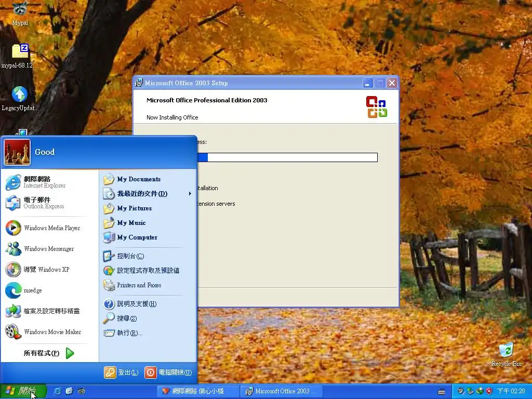
Task: Close the Office 2003 Setup window
Action: [392, 83]
